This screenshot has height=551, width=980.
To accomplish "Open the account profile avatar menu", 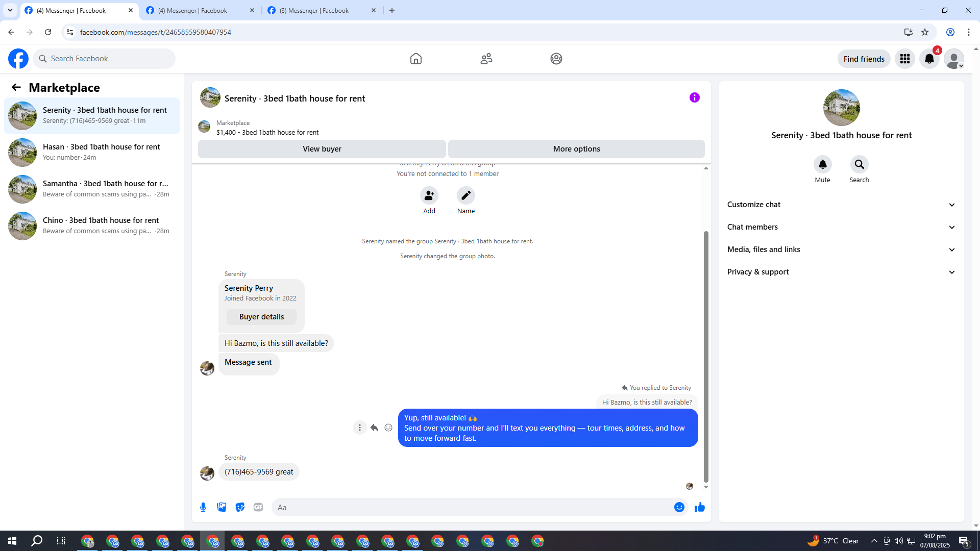I will pos(954,59).
